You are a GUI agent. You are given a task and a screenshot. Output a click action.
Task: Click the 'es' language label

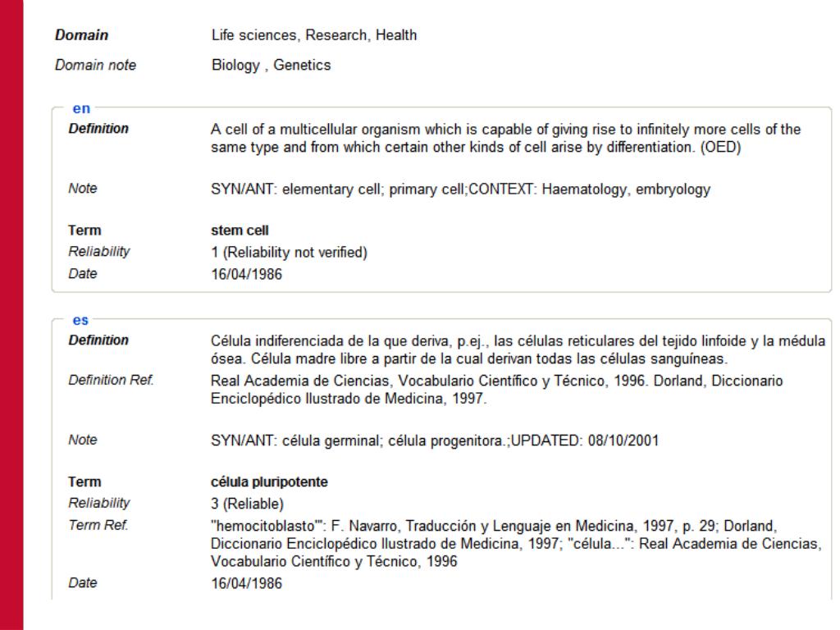pyautogui.click(x=80, y=321)
